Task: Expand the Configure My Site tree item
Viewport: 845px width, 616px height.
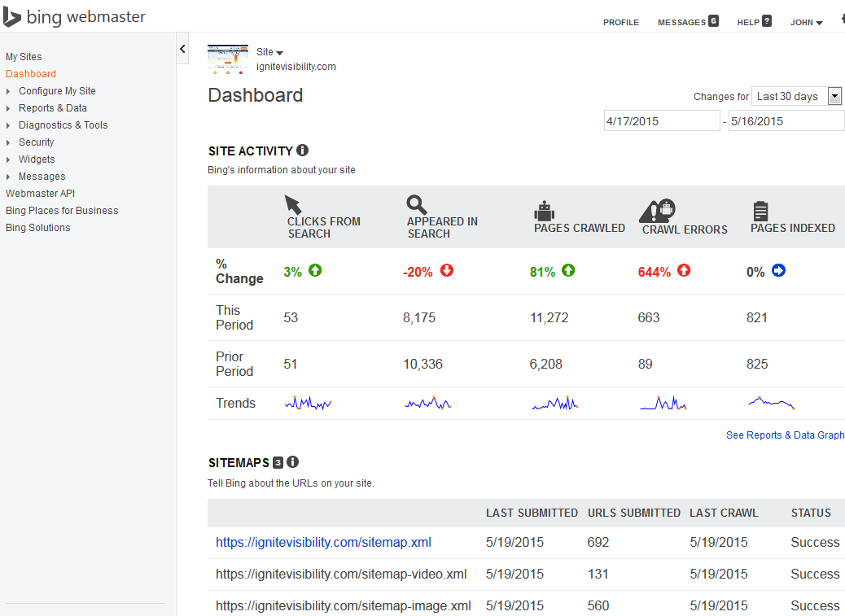Action: point(8,91)
